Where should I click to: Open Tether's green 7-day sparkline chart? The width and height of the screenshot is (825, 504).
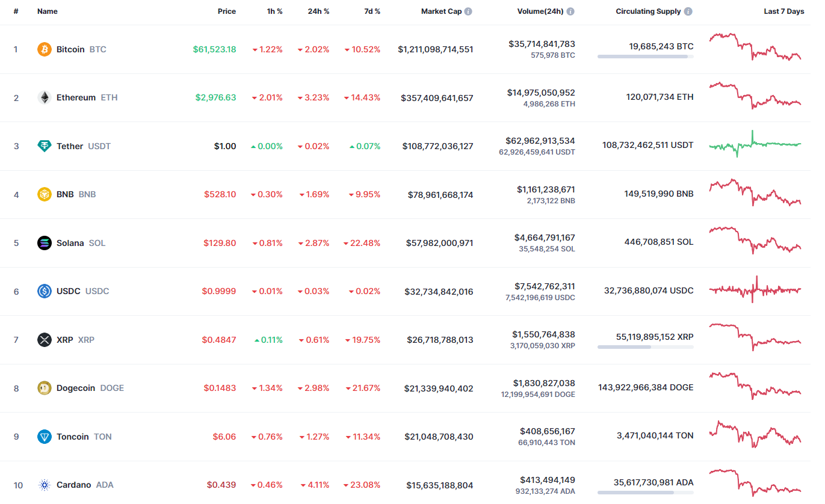pos(755,145)
